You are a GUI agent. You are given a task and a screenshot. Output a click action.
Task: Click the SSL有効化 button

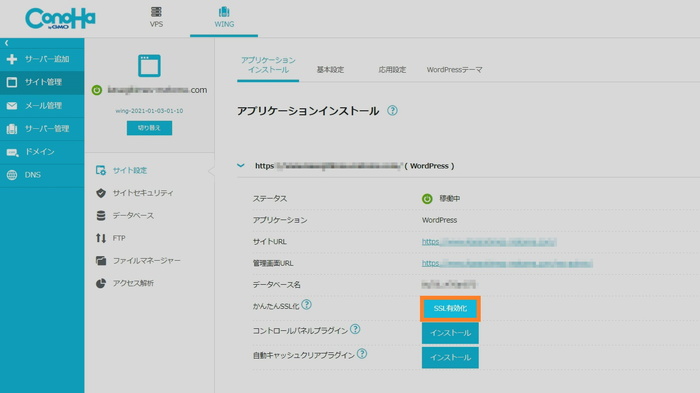(450, 309)
